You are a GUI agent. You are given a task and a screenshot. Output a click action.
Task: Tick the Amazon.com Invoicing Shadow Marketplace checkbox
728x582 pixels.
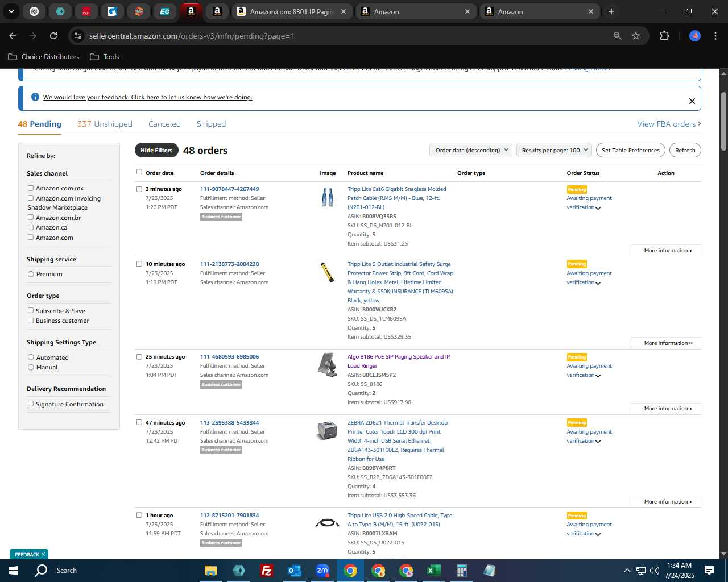pos(31,198)
